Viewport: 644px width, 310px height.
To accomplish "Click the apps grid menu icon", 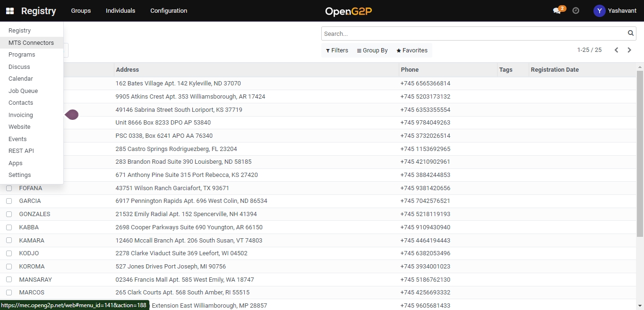I will (x=10, y=11).
